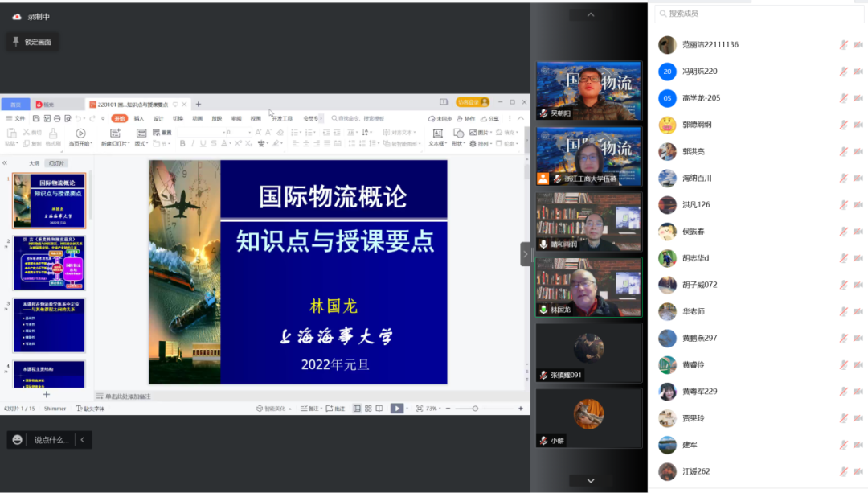Toggle bold formatting

[183, 143]
